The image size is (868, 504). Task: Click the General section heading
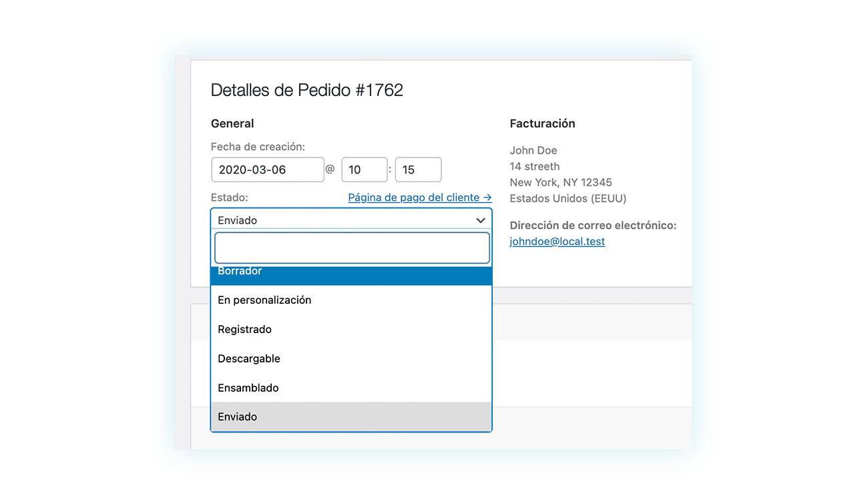click(232, 123)
